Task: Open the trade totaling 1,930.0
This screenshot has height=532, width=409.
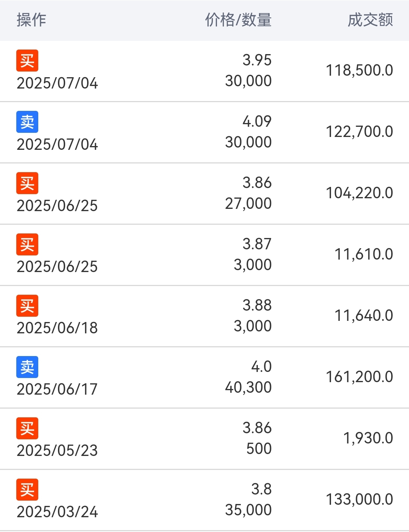Action: coord(204,439)
